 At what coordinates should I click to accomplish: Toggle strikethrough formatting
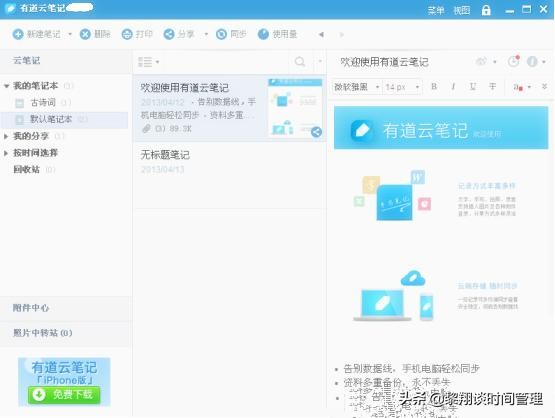tap(492, 87)
